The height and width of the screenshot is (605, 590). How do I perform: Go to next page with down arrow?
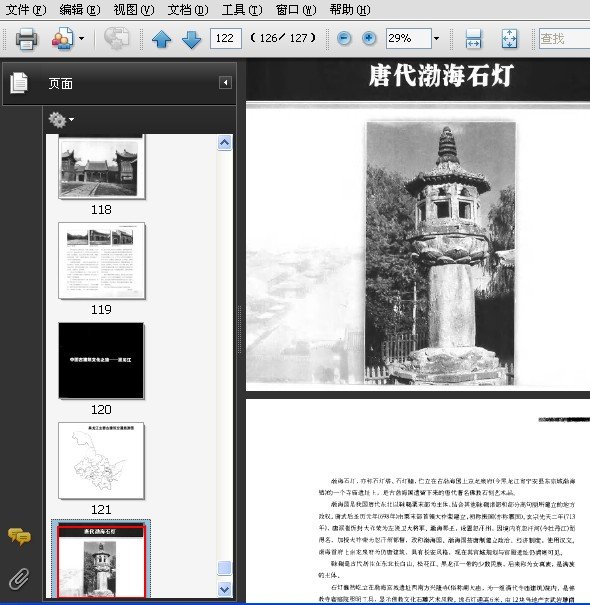click(x=191, y=39)
